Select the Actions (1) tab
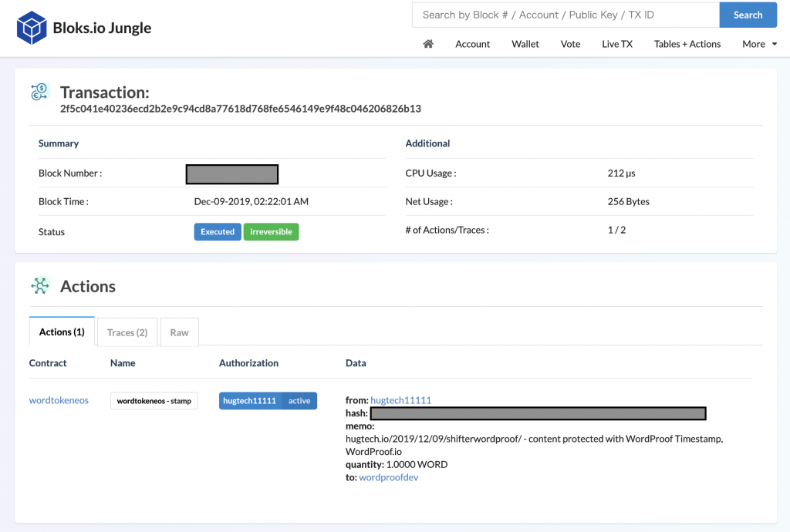790x532 pixels. point(62,332)
